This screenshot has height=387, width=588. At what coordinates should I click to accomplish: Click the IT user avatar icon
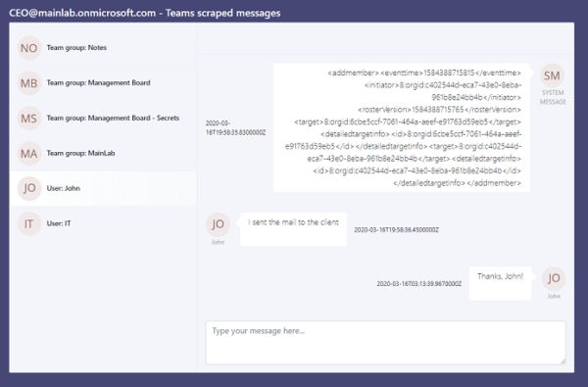[x=29, y=224]
